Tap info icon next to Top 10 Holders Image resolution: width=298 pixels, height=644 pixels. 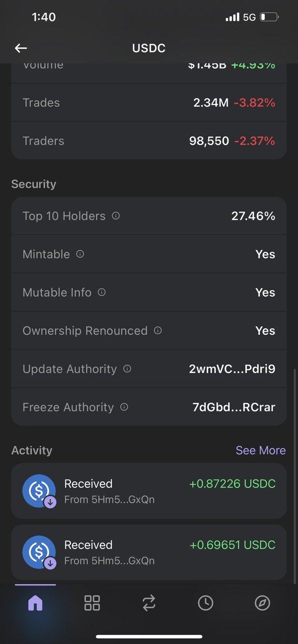click(115, 216)
